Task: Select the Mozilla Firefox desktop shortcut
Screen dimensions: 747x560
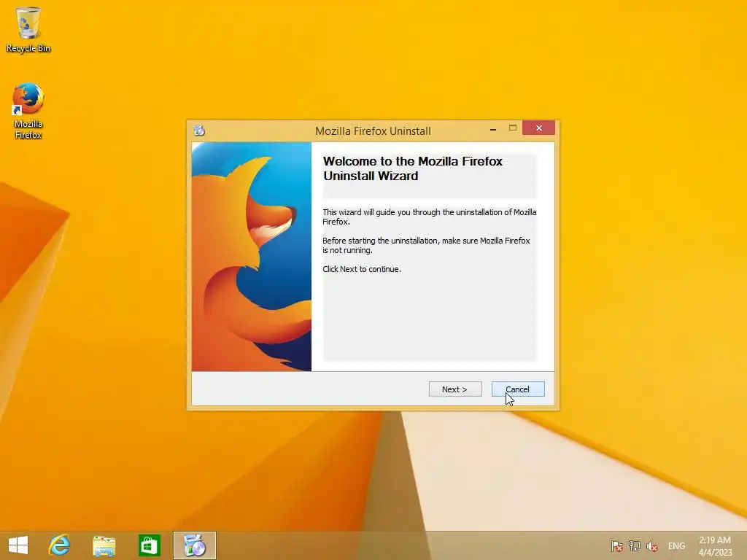Action: coord(28,111)
